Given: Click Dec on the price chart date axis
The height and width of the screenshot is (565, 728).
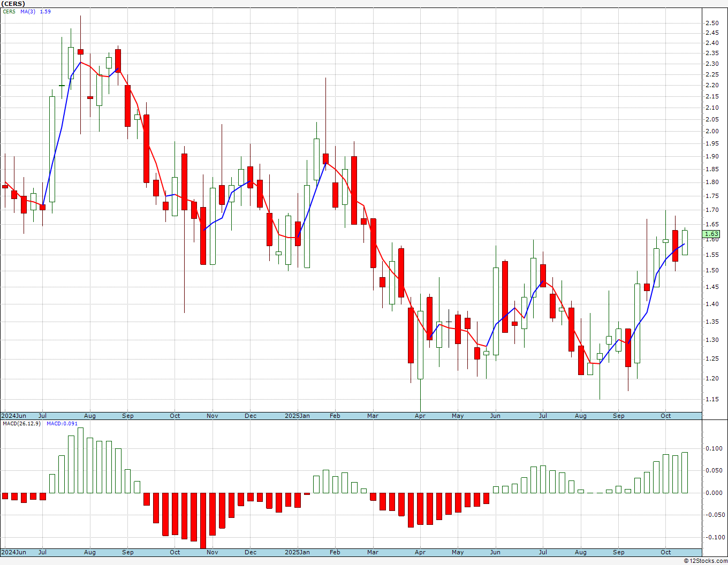Looking at the screenshot, I should 251,416.
